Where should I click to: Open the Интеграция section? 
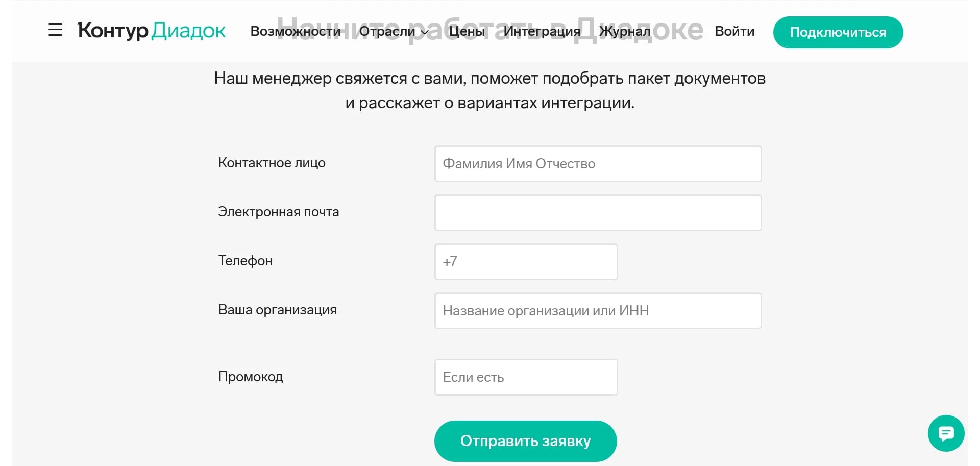point(542,31)
